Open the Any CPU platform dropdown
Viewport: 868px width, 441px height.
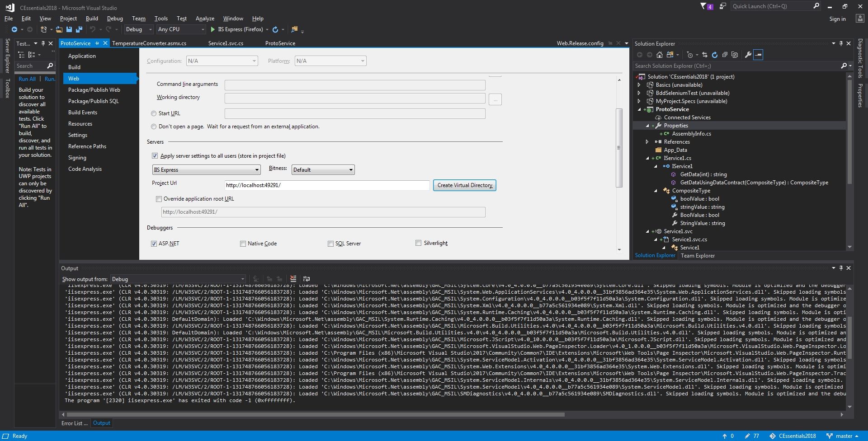(x=181, y=29)
